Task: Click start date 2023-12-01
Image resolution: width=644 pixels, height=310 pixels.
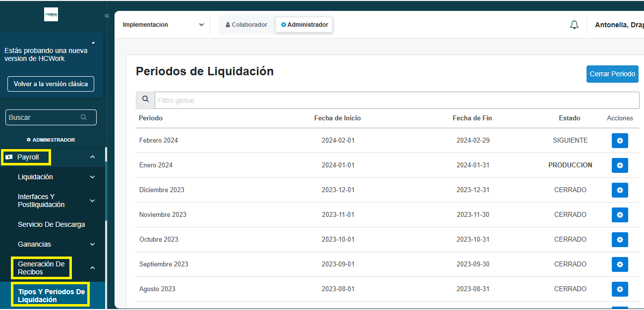Action: (x=338, y=190)
